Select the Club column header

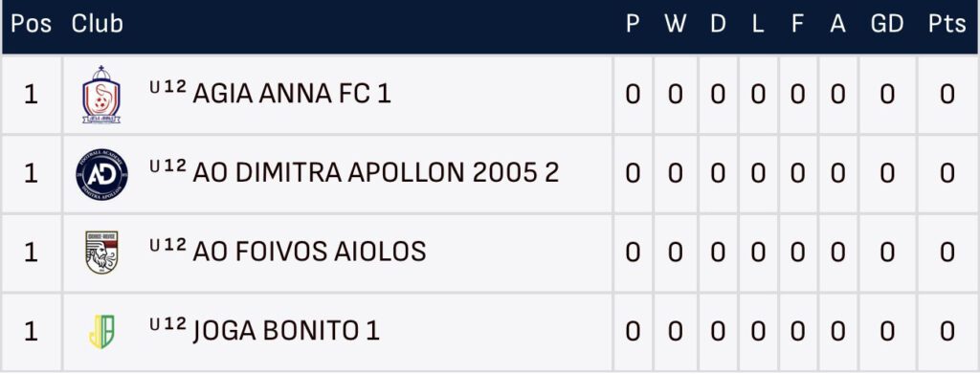(97, 24)
